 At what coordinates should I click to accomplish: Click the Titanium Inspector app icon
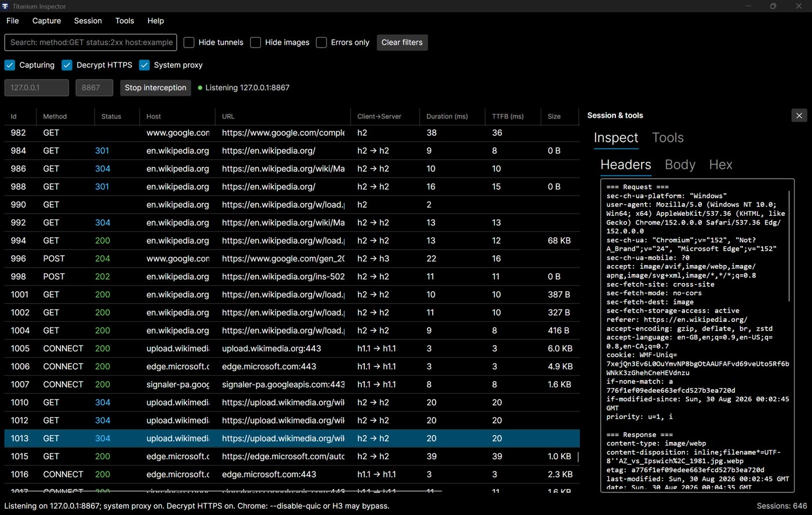(x=5, y=6)
